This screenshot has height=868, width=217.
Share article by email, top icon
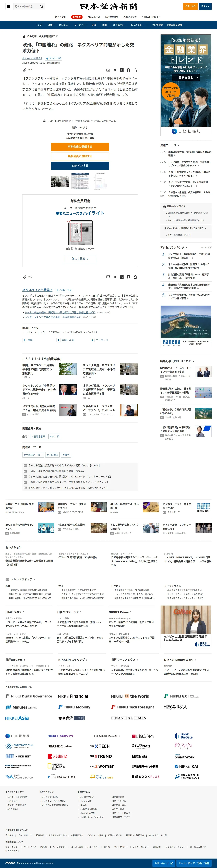point(108,70)
